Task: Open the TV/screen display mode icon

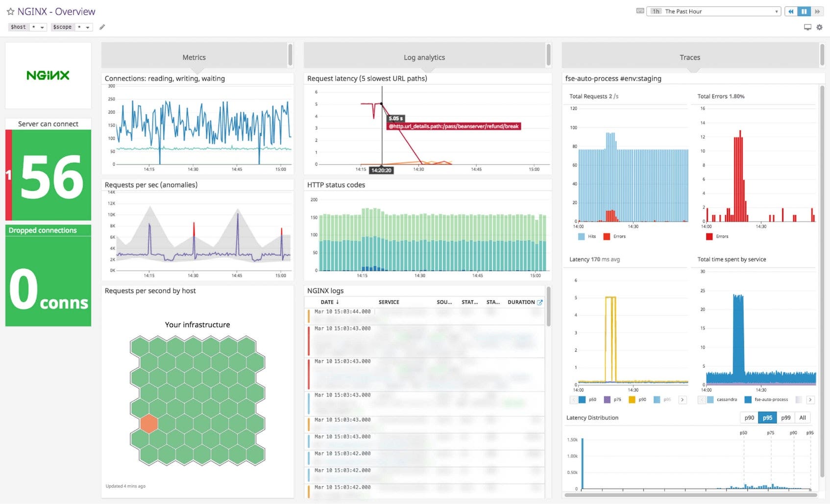Action: coord(807,27)
